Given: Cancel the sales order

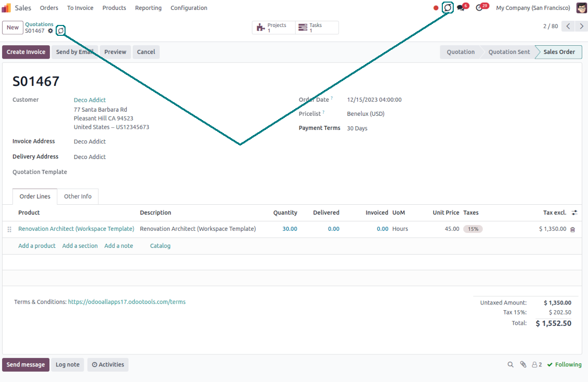Looking at the screenshot, I should [x=146, y=51].
